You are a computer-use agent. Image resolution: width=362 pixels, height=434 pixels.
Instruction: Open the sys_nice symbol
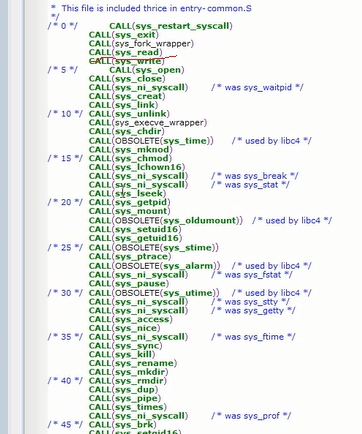pos(136,328)
